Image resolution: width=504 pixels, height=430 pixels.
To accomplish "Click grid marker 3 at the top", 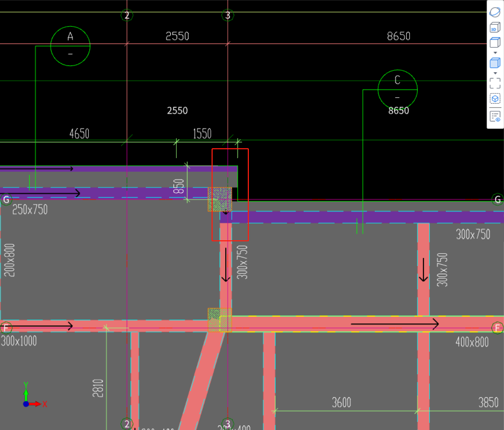I will click(228, 15).
